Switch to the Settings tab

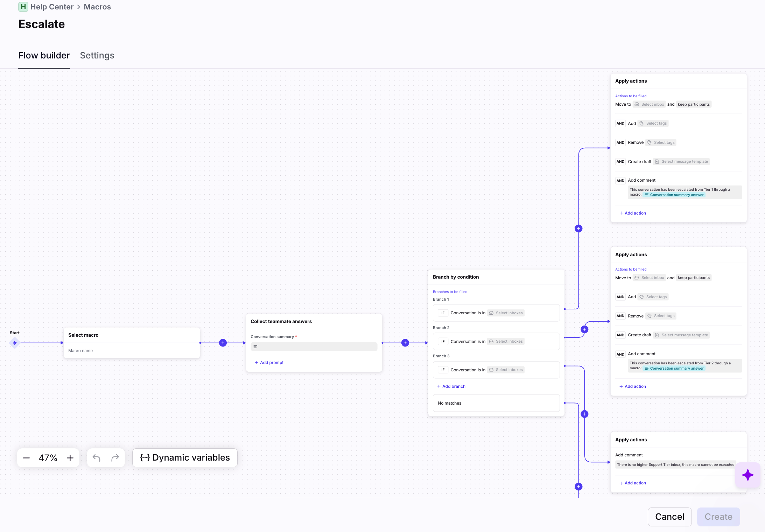pos(97,55)
